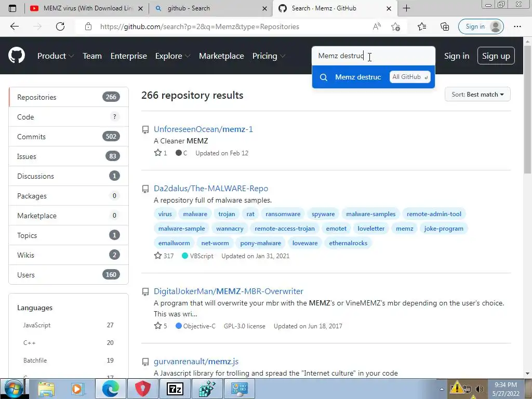
Task: Open 7-Zip from the taskbar
Action: [175, 389]
